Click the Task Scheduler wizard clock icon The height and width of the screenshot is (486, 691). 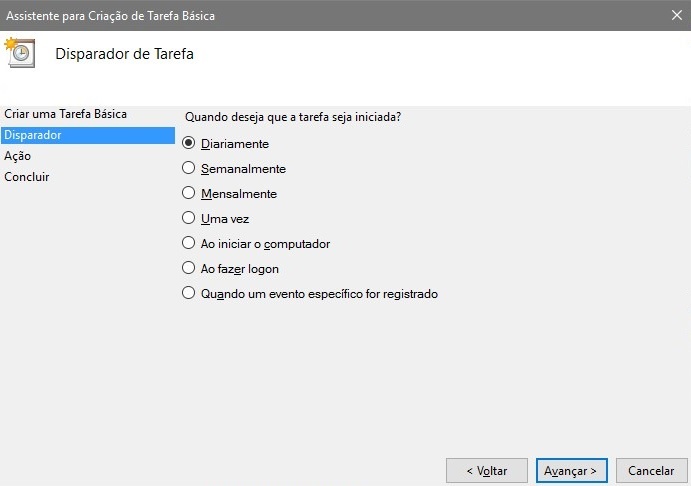20,53
